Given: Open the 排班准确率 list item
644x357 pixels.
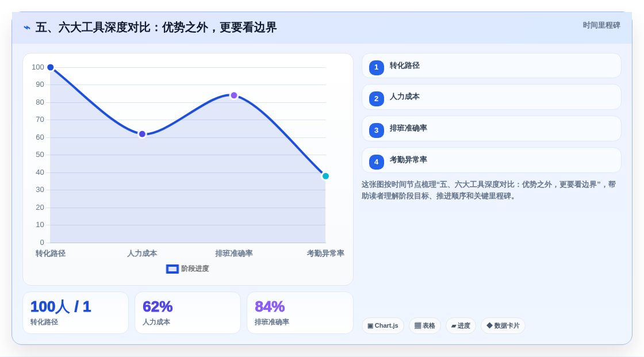Looking at the screenshot, I should pos(491,129).
